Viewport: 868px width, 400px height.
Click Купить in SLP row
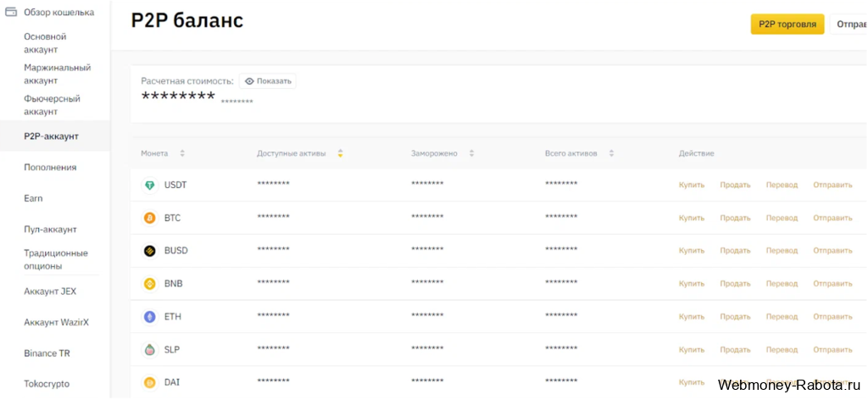[x=692, y=350]
